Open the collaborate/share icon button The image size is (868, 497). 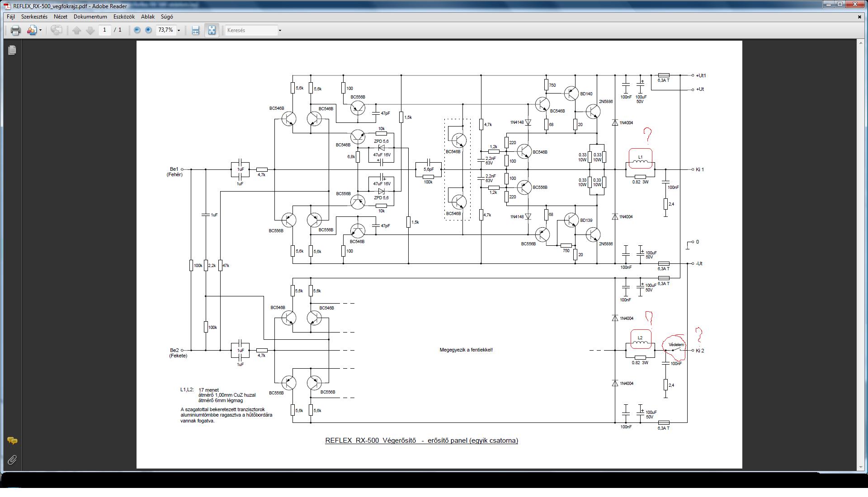(31, 30)
